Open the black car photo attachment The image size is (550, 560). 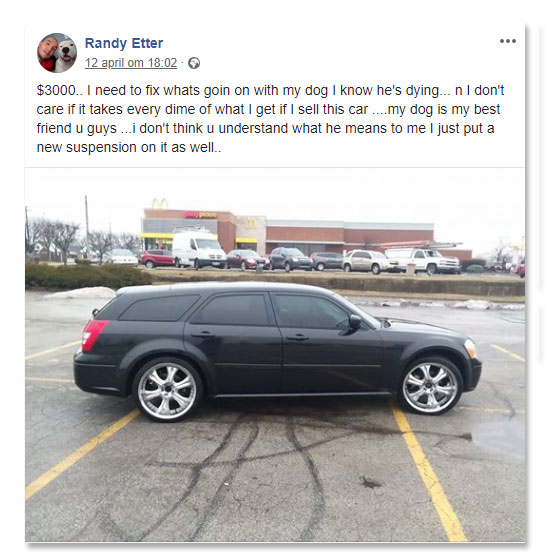(275, 355)
